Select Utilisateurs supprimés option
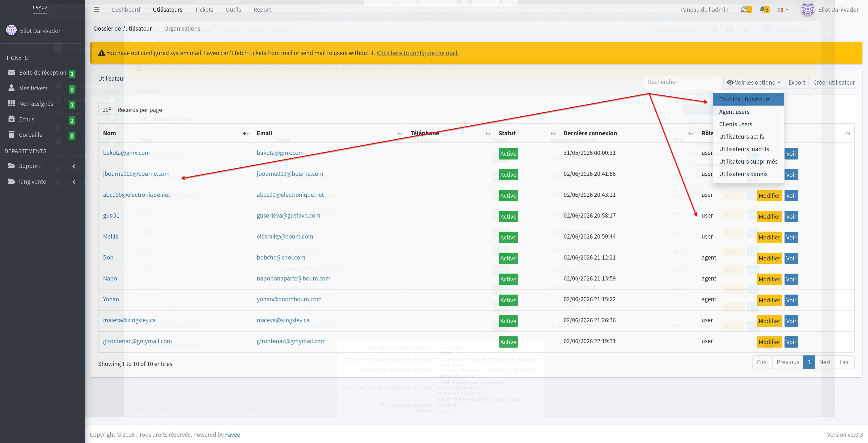The height and width of the screenshot is (443, 868). click(748, 161)
